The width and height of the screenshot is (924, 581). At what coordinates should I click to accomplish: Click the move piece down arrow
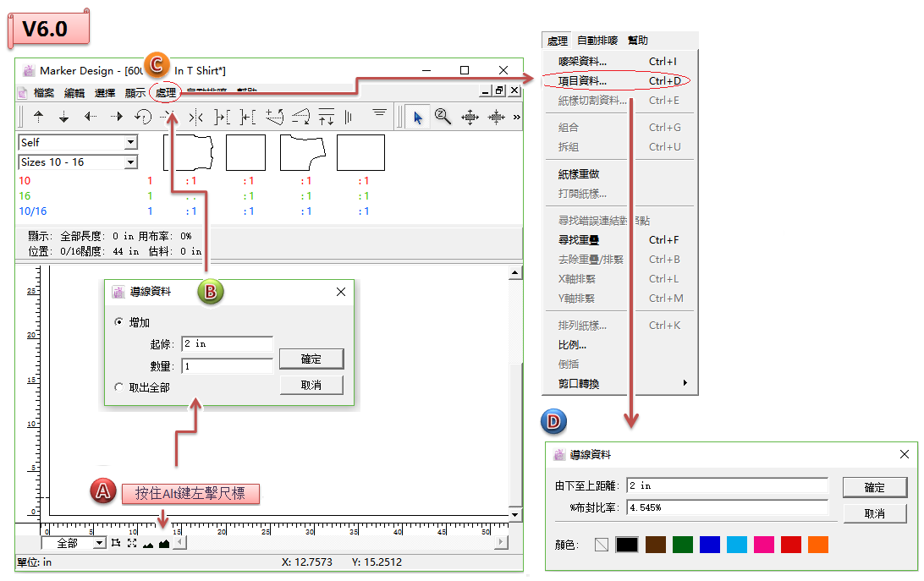[63, 117]
